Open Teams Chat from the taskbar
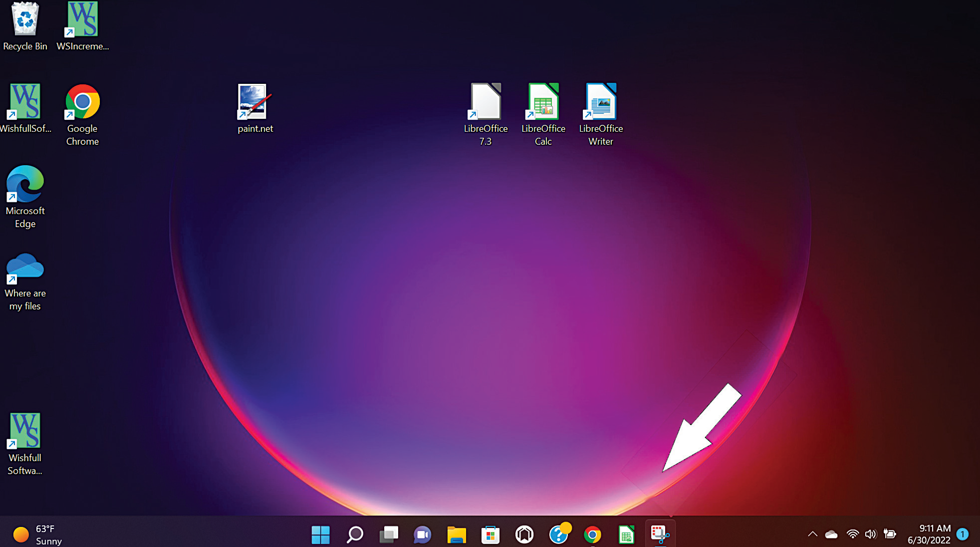Viewport: 980px width, 547px height. 423,535
